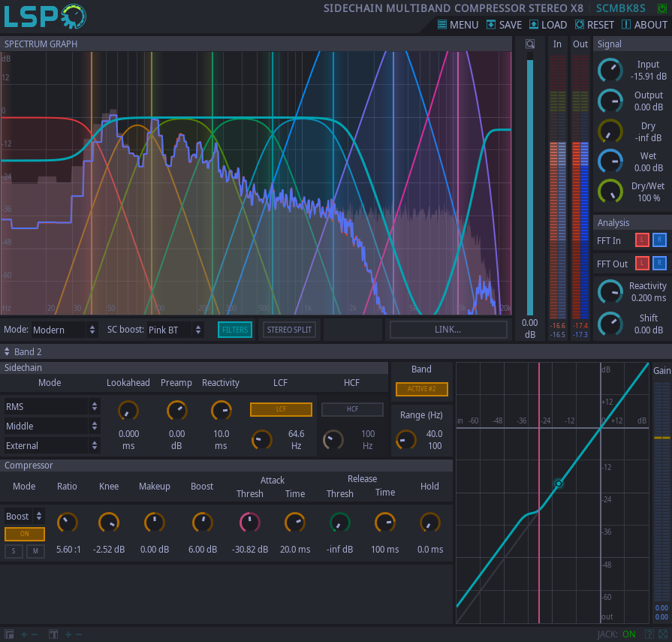Click the HCF frequency knob
672x642 pixels.
click(x=333, y=440)
